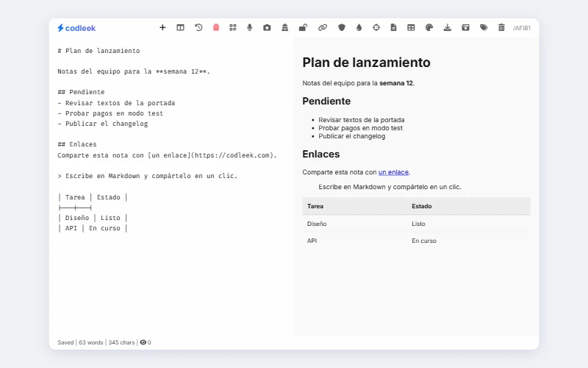Click the bold 'semana 12' preview text

pyautogui.click(x=396, y=83)
